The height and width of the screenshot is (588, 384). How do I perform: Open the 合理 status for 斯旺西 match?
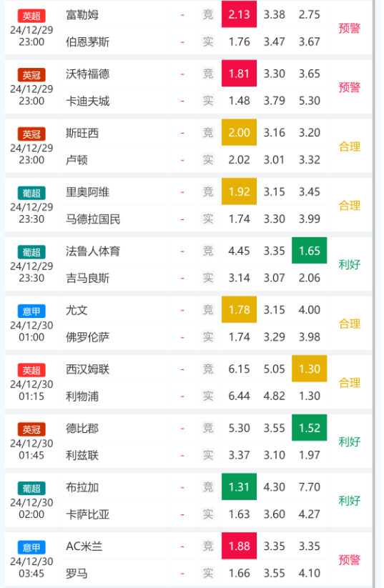click(350, 146)
